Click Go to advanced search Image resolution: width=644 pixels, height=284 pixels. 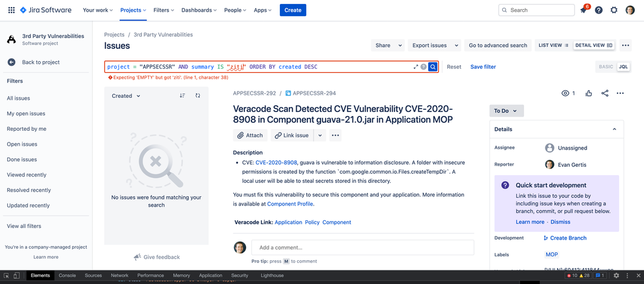[498, 45]
